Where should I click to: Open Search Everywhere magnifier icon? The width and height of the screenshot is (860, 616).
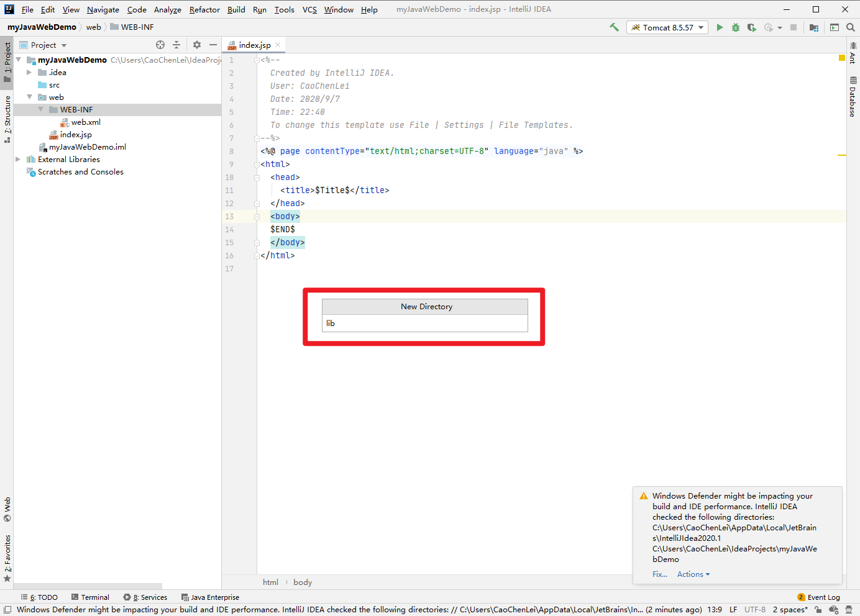coord(851,27)
